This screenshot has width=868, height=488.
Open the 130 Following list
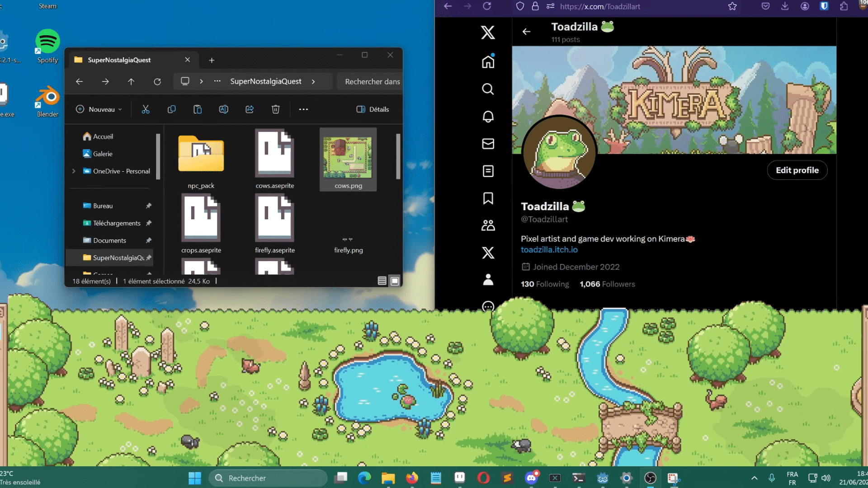[545, 284]
